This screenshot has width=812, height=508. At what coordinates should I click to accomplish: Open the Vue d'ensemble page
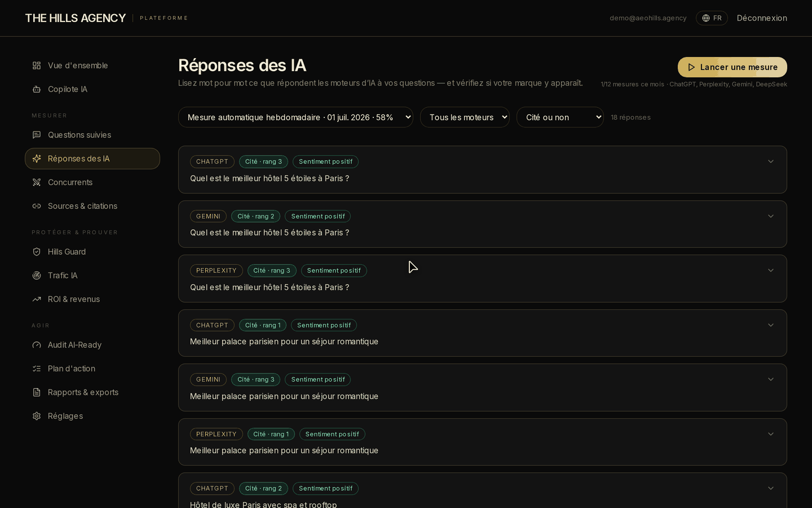point(92,65)
